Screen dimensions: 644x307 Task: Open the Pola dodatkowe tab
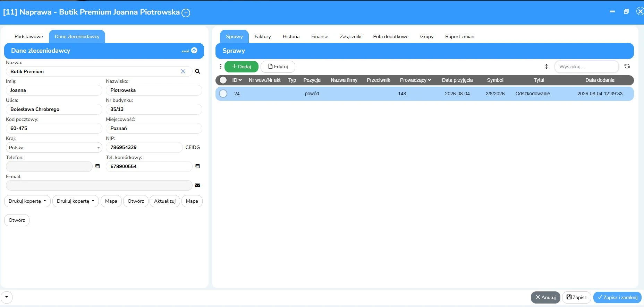pyautogui.click(x=391, y=36)
